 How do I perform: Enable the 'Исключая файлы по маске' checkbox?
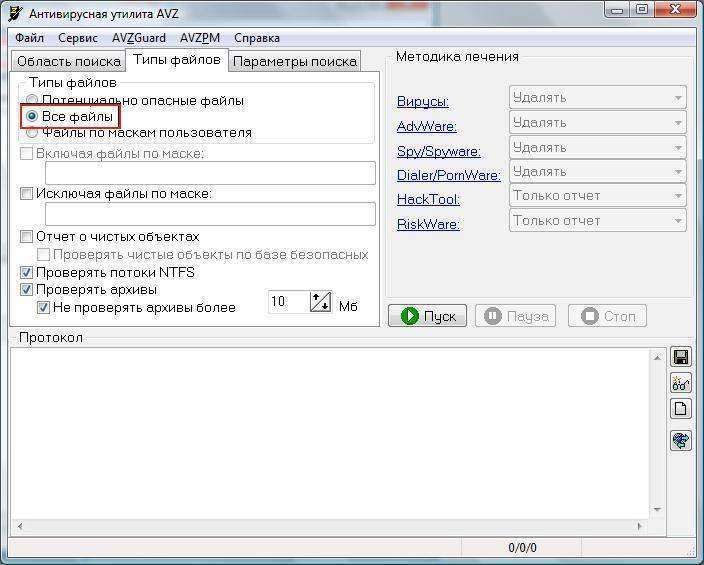point(27,193)
